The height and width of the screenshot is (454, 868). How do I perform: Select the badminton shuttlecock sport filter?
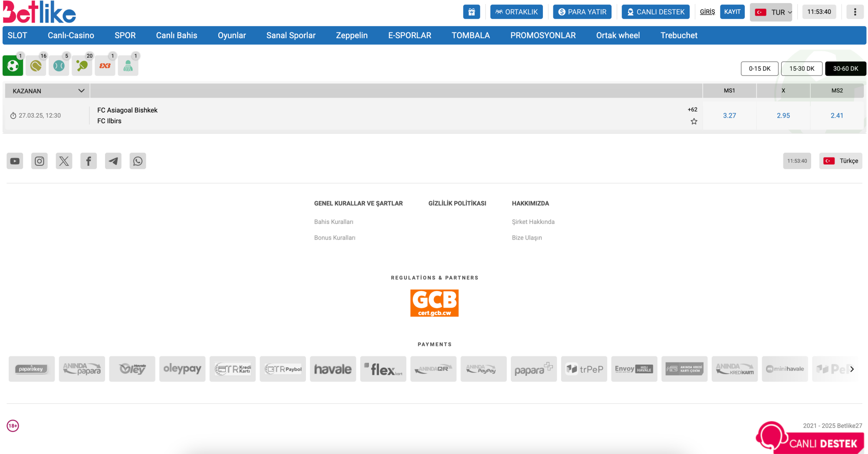pos(128,66)
